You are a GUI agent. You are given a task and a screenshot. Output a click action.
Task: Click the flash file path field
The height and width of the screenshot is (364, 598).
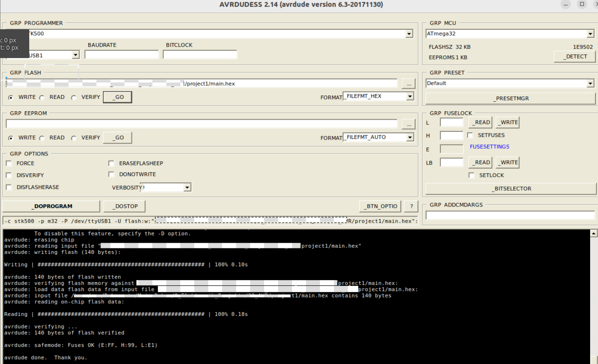202,83
